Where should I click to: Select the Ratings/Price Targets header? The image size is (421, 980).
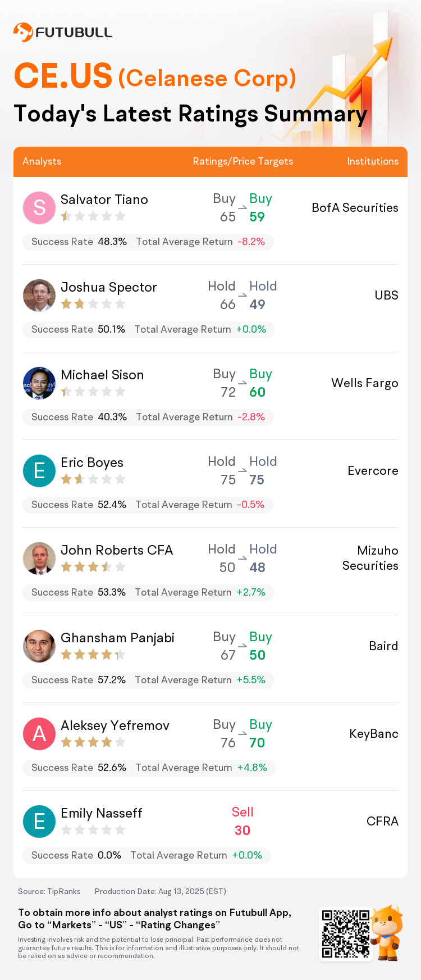pyautogui.click(x=243, y=161)
